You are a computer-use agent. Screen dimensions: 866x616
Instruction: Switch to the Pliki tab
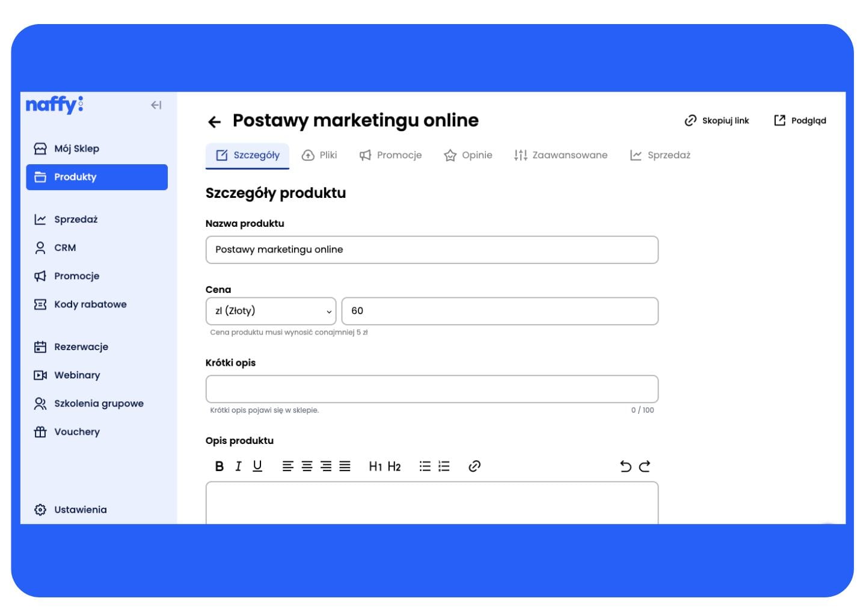coord(319,155)
